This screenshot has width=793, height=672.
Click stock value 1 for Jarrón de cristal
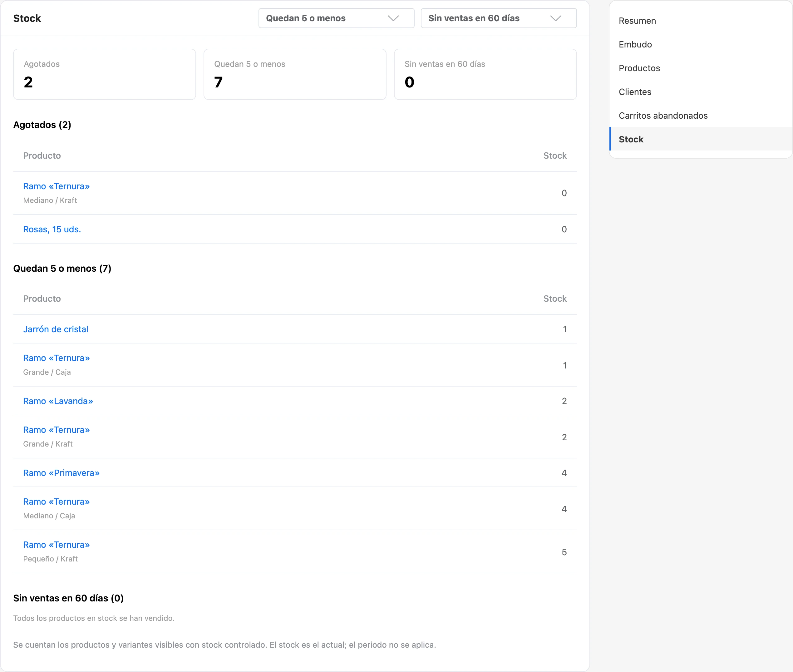(565, 329)
